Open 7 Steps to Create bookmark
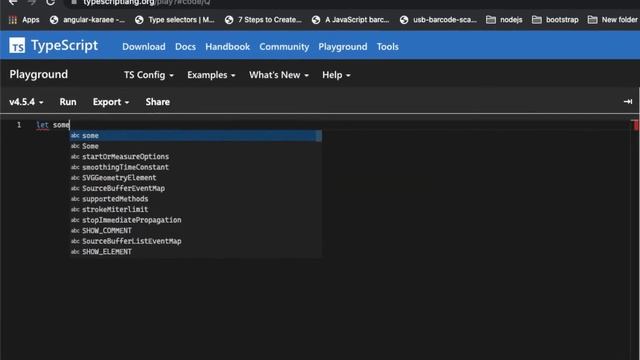The width and height of the screenshot is (640, 360). (263, 20)
